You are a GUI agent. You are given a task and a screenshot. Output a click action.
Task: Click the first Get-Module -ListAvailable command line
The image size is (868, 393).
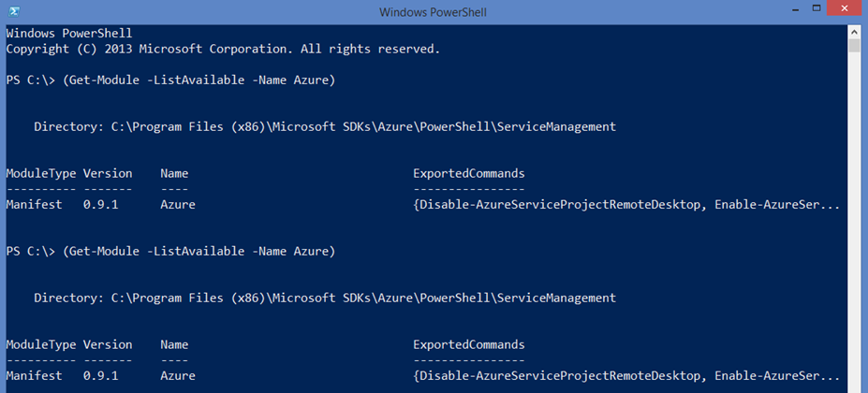pos(170,80)
